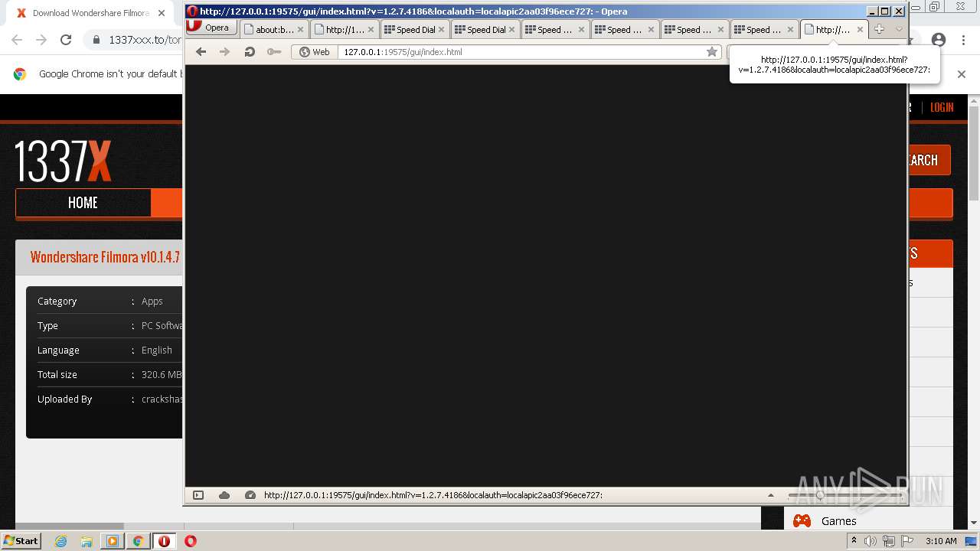Close the active 127.0.0.1 gui tab
Viewport: 980px width, 551px height.
[x=860, y=30]
